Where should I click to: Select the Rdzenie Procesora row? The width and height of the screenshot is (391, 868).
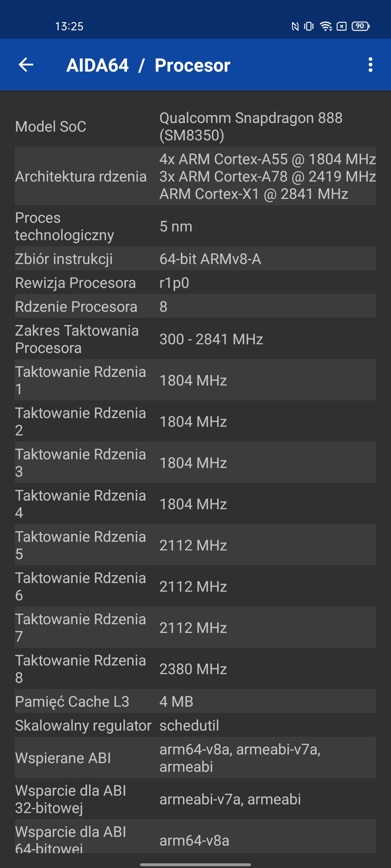195,307
